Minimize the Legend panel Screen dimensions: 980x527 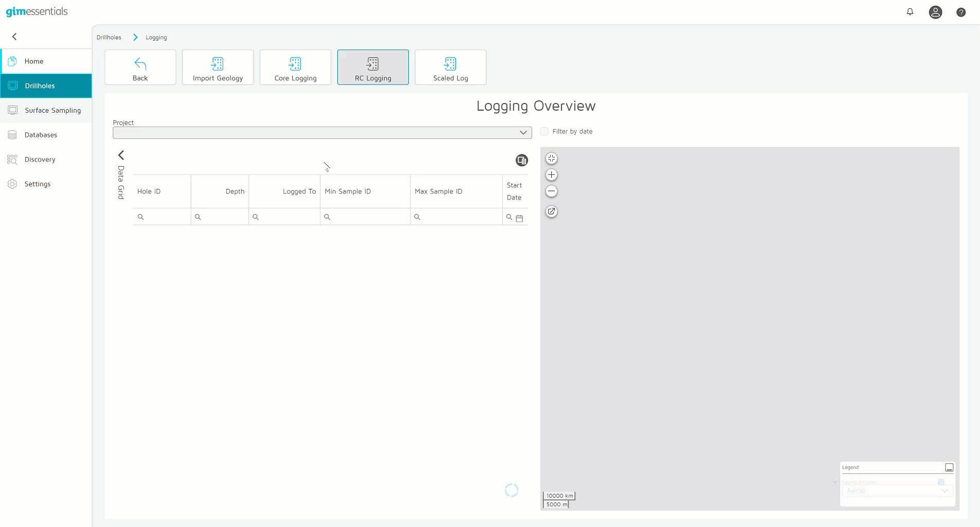click(x=949, y=467)
